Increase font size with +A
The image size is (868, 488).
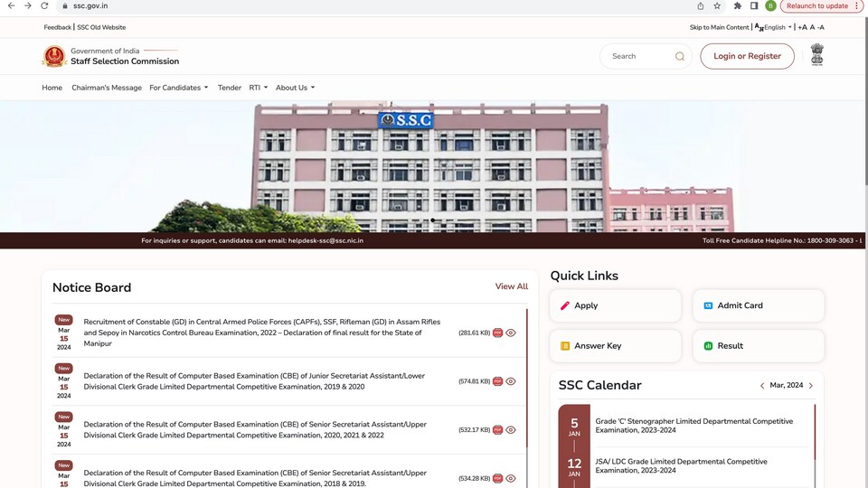[802, 27]
